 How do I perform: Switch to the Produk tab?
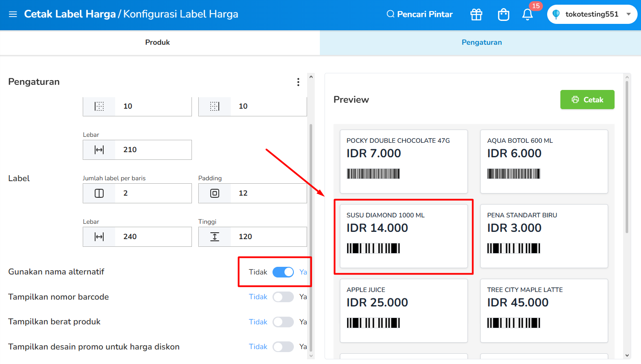157,42
